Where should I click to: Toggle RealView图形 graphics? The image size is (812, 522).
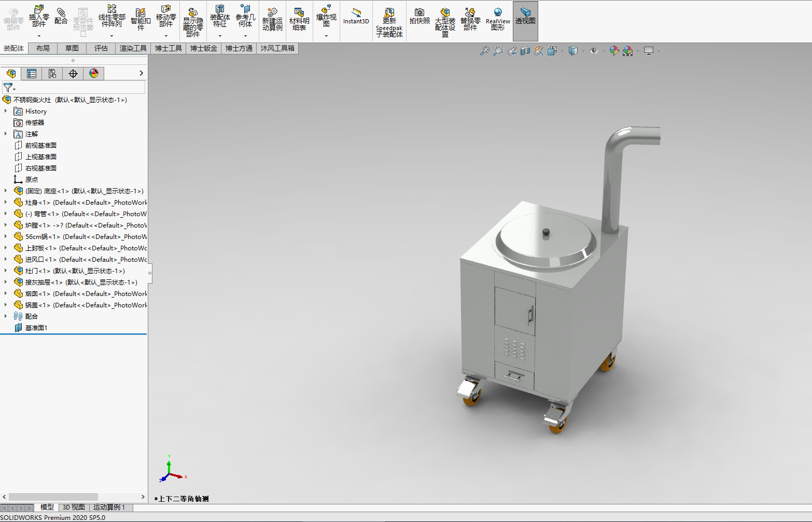[x=498, y=19]
